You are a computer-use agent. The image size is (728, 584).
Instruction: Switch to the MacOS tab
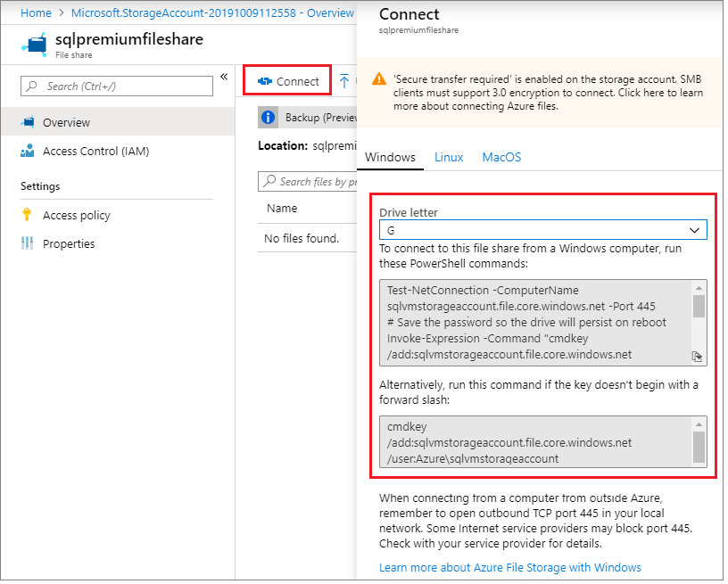pos(501,157)
